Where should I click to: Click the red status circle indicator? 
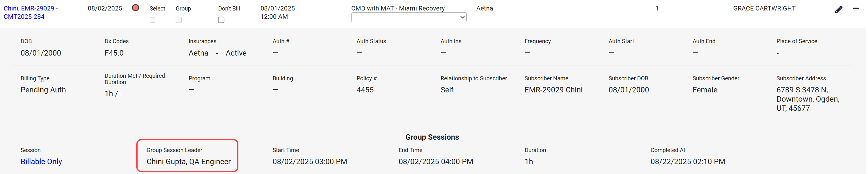pyautogui.click(x=136, y=8)
